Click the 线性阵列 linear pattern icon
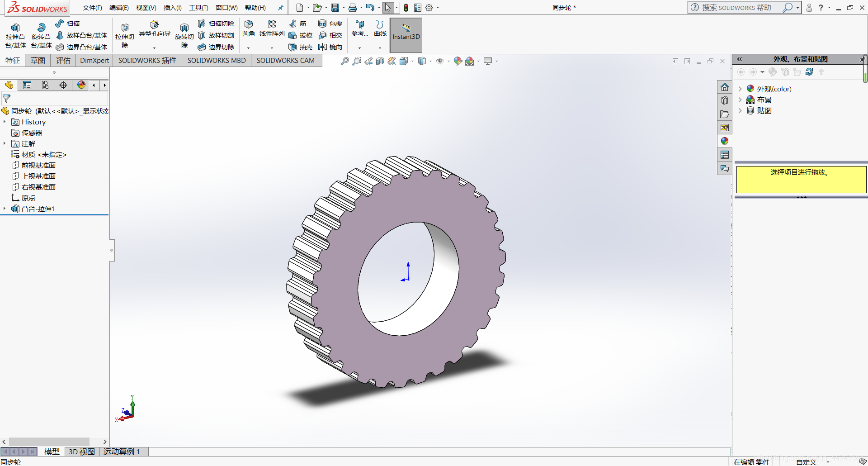The width and height of the screenshot is (868, 466). pos(272,28)
